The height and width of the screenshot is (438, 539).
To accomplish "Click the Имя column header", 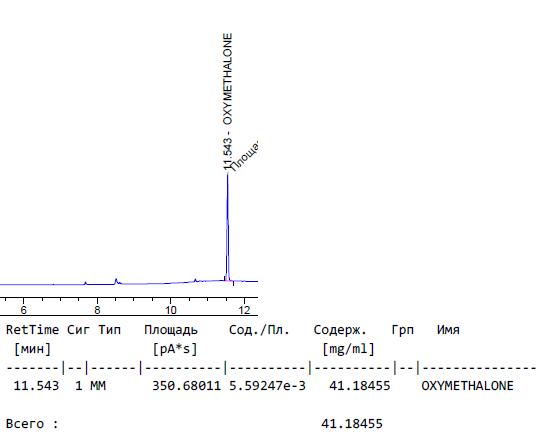I will 448,330.
